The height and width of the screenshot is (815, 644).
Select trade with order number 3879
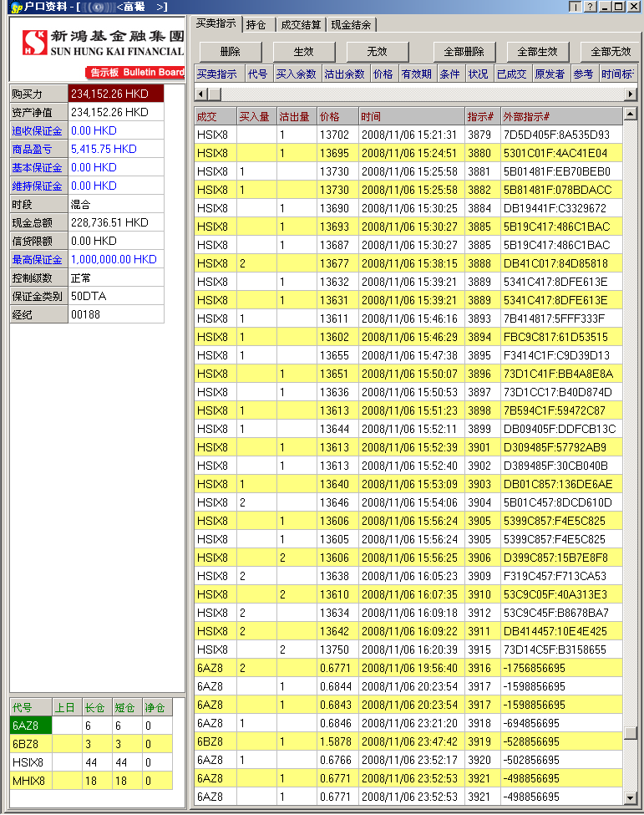408,135
